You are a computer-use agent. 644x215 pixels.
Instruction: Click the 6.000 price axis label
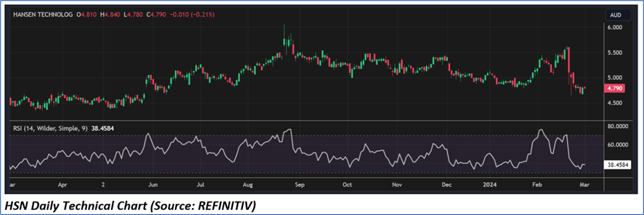(615, 27)
